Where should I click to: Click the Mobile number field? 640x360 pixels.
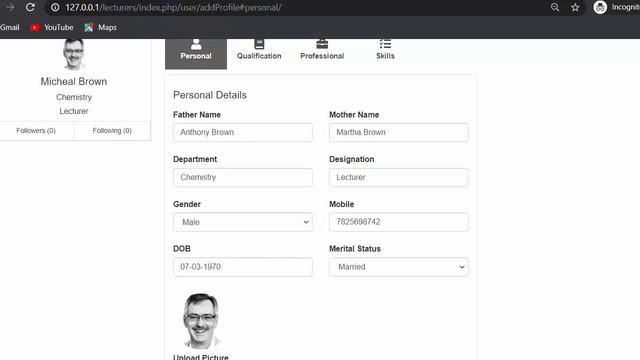click(x=399, y=222)
